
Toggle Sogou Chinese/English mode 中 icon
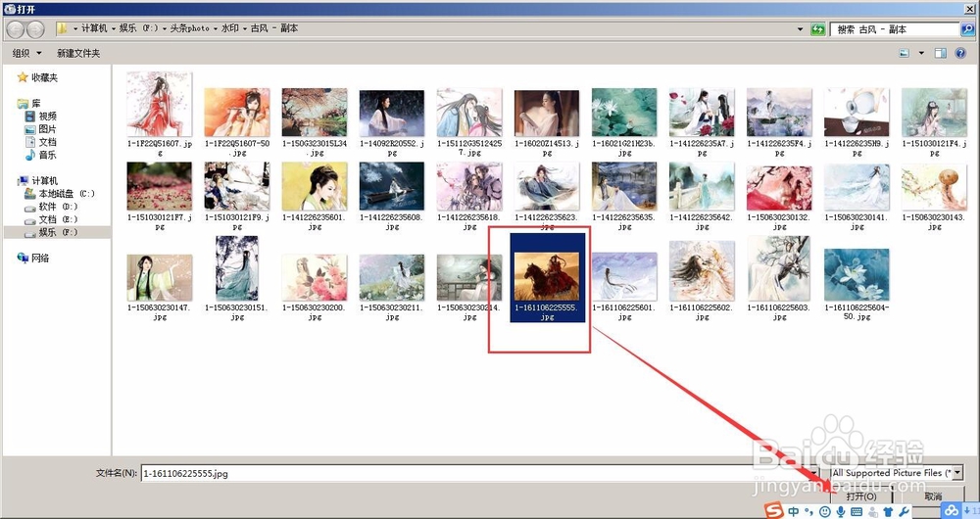(793, 511)
